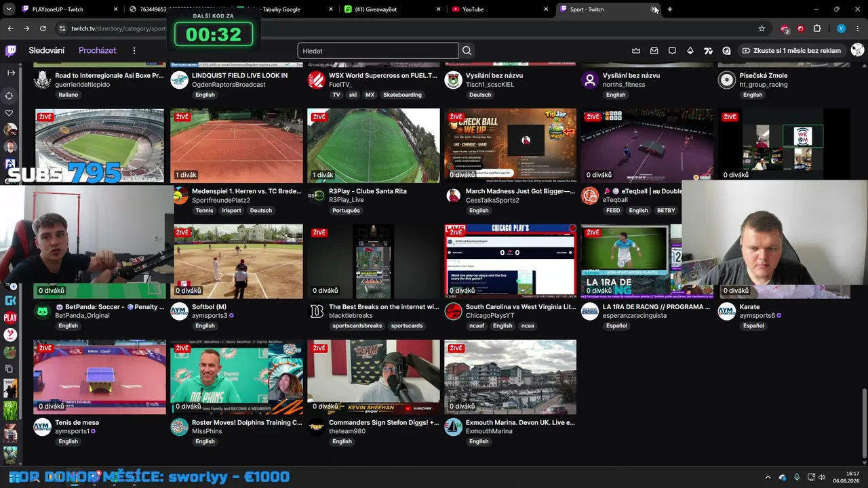Reload the page
Viewport: 868px width, 488px height.
point(43,28)
